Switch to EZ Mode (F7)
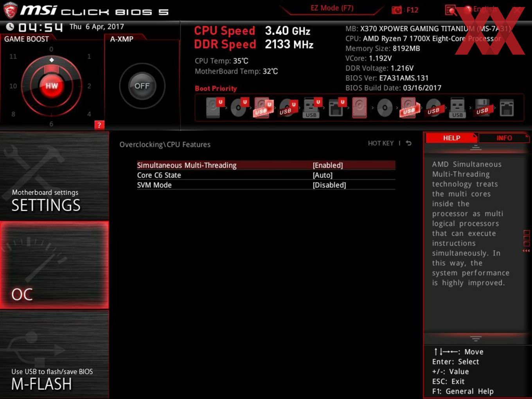Image resolution: width=532 pixels, height=399 pixels. point(332,8)
